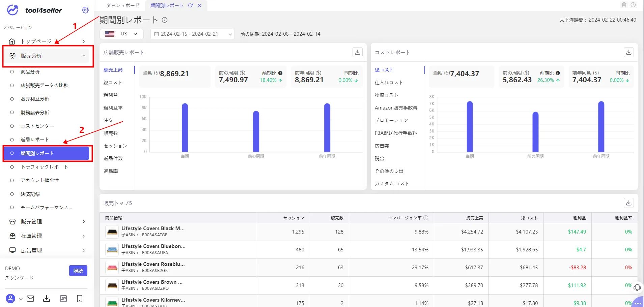
Task: Open the US marketplace dropdown
Action: pyautogui.click(x=121, y=34)
